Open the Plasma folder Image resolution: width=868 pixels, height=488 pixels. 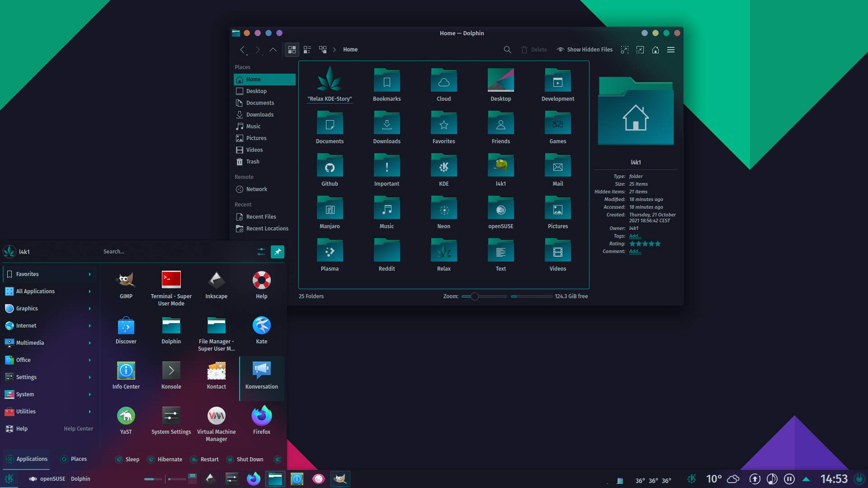[330, 255]
